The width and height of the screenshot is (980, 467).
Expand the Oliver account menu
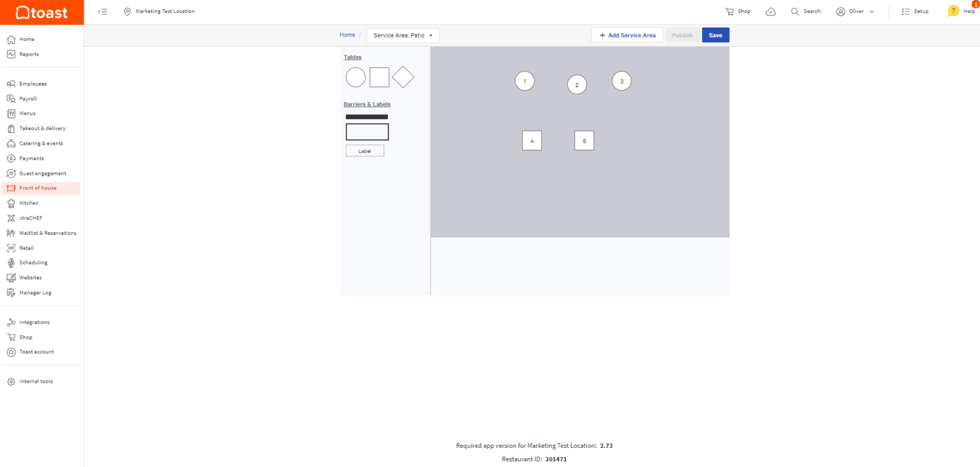[855, 11]
